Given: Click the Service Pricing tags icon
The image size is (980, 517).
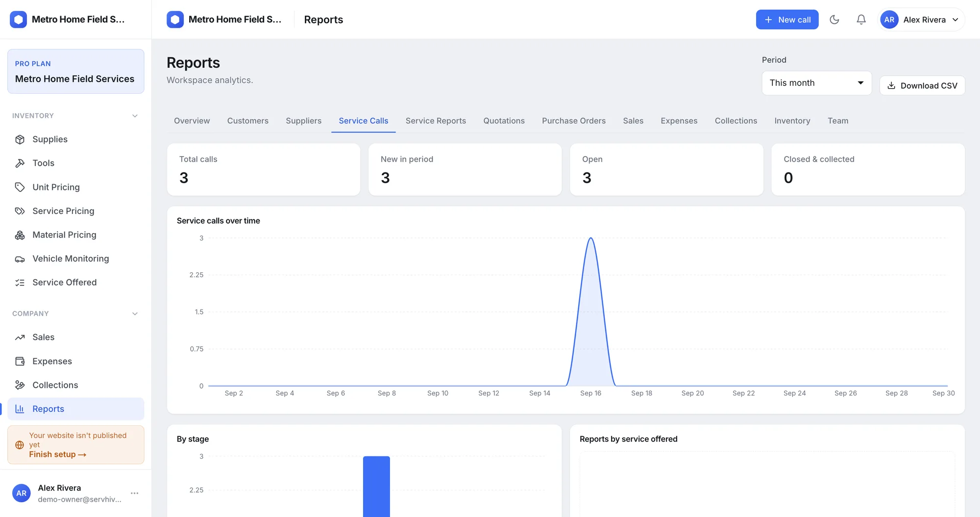Looking at the screenshot, I should pyautogui.click(x=20, y=211).
